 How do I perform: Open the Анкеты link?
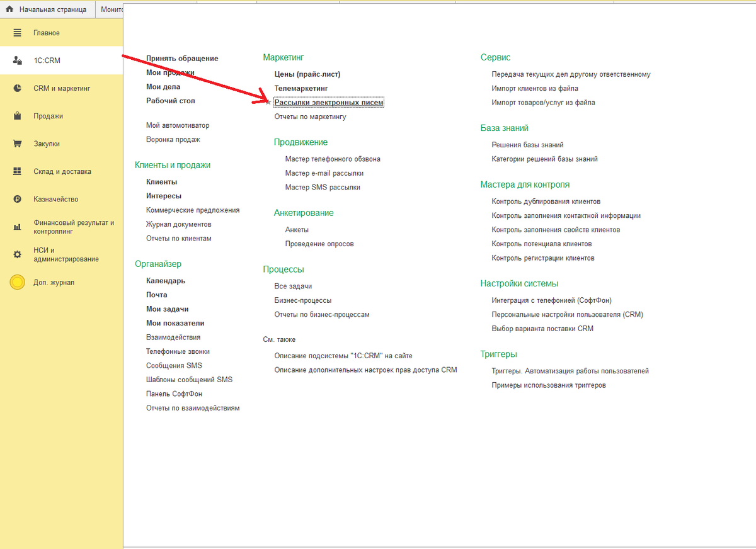(297, 230)
